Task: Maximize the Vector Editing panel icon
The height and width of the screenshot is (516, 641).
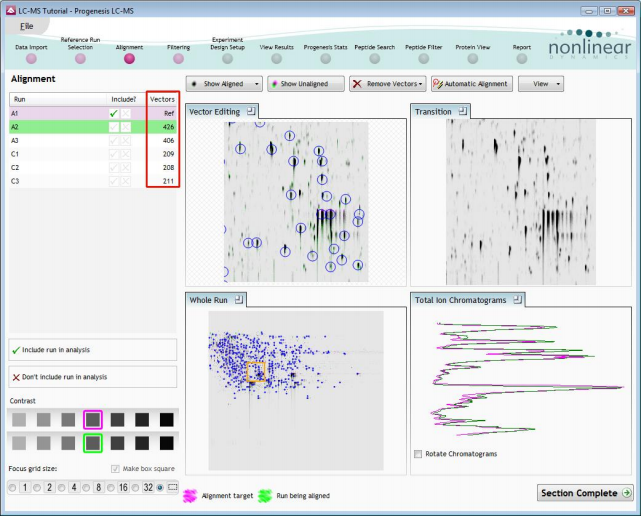Action: coord(251,111)
